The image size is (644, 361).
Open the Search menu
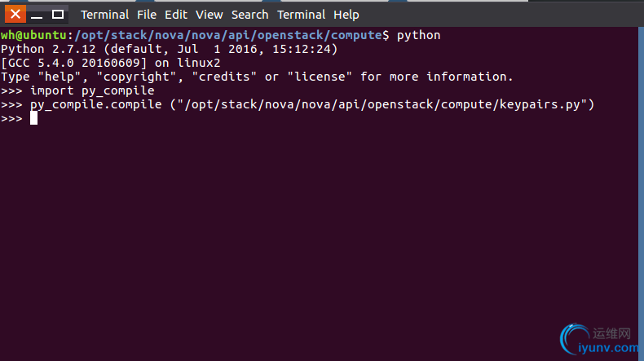(249, 15)
